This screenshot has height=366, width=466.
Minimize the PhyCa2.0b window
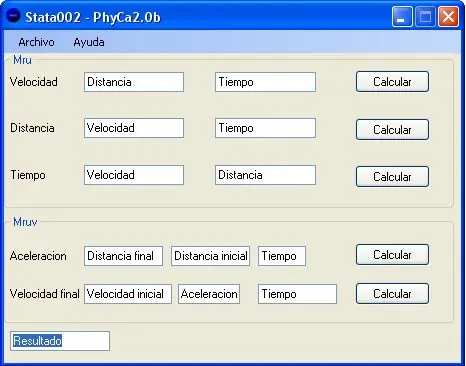402,16
